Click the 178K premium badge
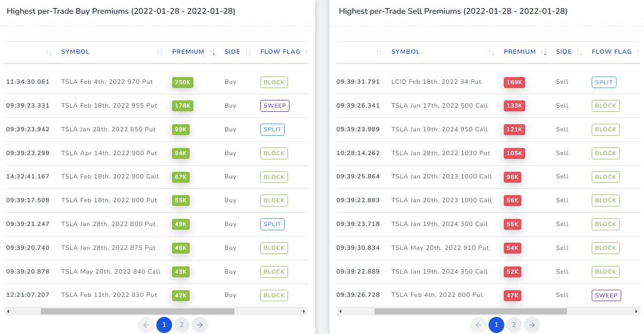Screen dimensions: 644x334 (x=183, y=106)
